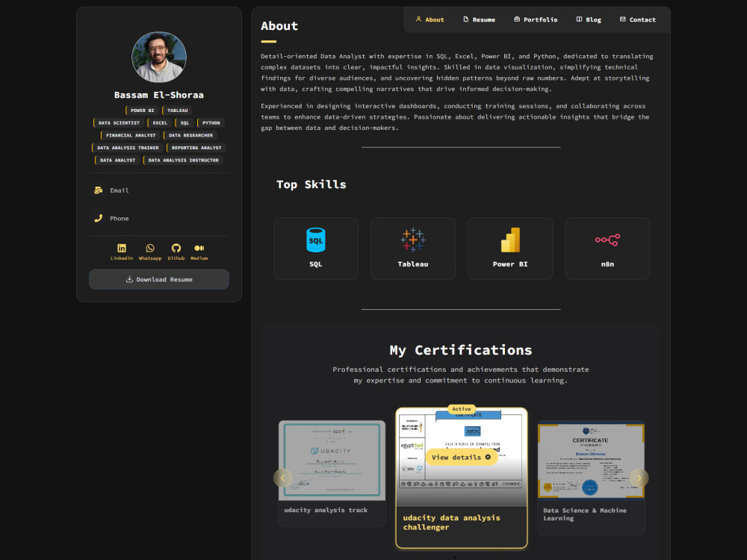Open the Github profile icon
747x560 pixels.
click(176, 248)
